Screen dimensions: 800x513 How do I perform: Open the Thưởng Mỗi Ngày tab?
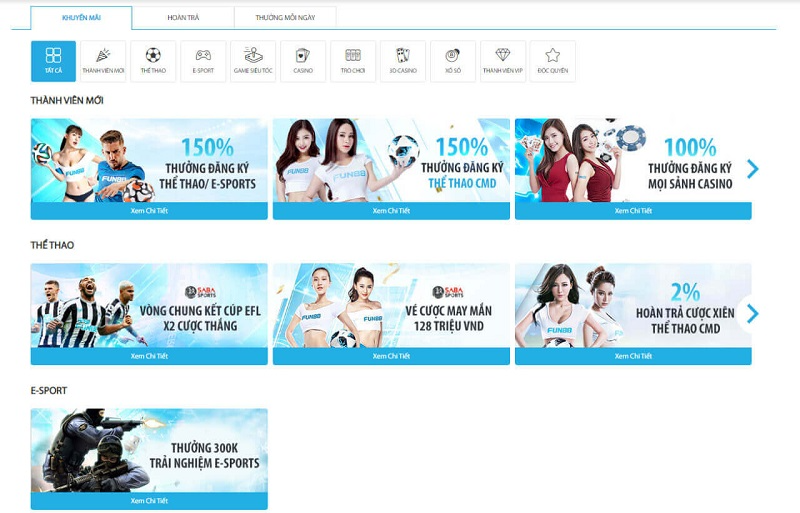coord(285,18)
